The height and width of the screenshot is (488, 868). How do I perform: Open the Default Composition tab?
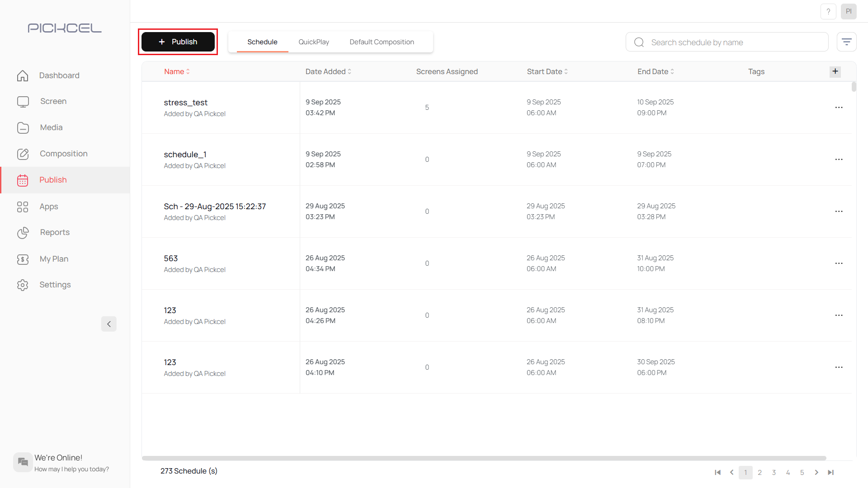tap(382, 42)
